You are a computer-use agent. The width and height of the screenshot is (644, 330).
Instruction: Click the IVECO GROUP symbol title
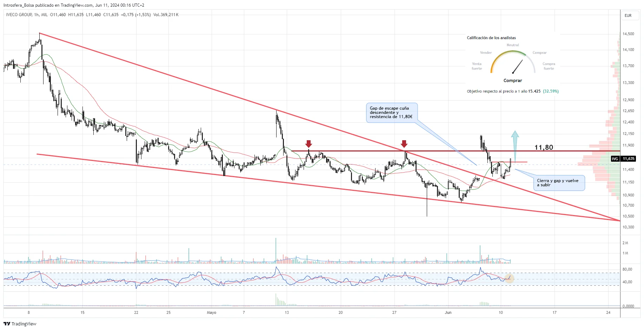pos(19,15)
